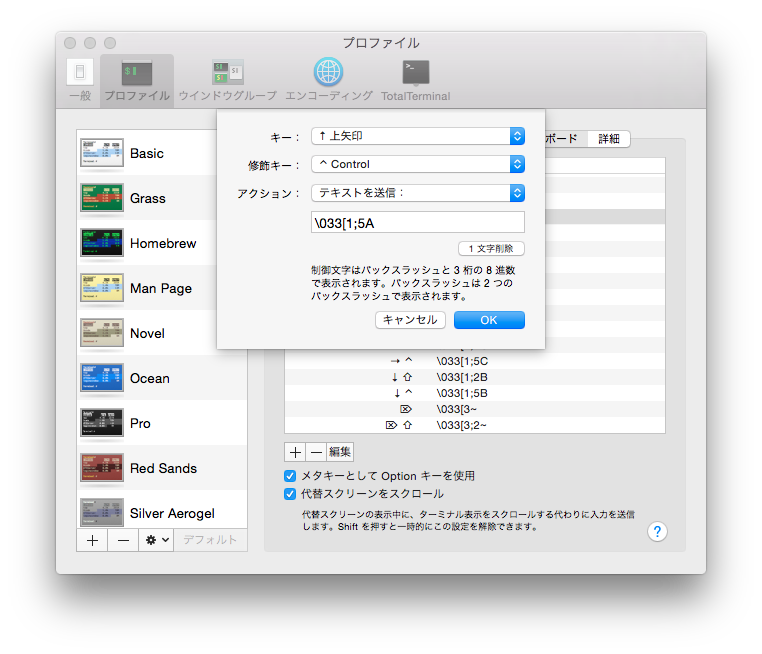Remove profile with minus button

(x=123, y=540)
